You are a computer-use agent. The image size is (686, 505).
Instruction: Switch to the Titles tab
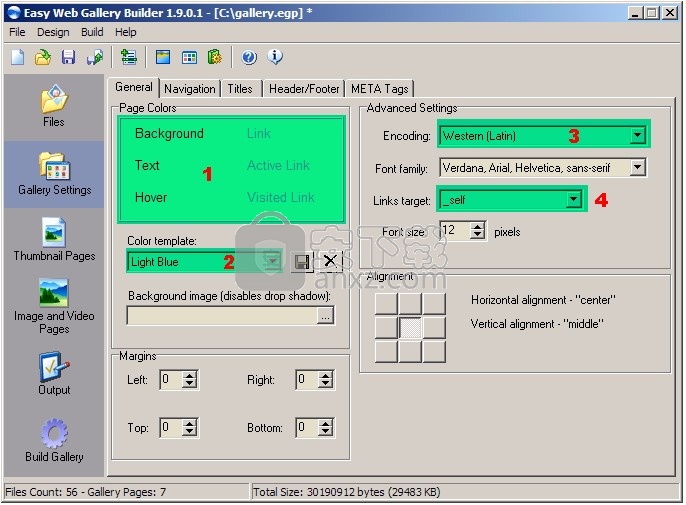click(x=240, y=89)
